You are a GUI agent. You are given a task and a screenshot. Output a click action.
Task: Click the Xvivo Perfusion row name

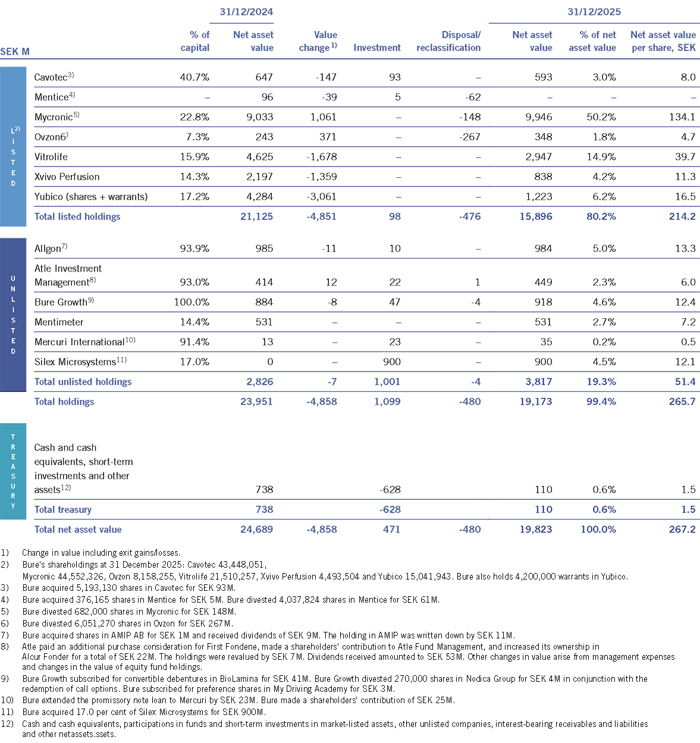point(67,177)
